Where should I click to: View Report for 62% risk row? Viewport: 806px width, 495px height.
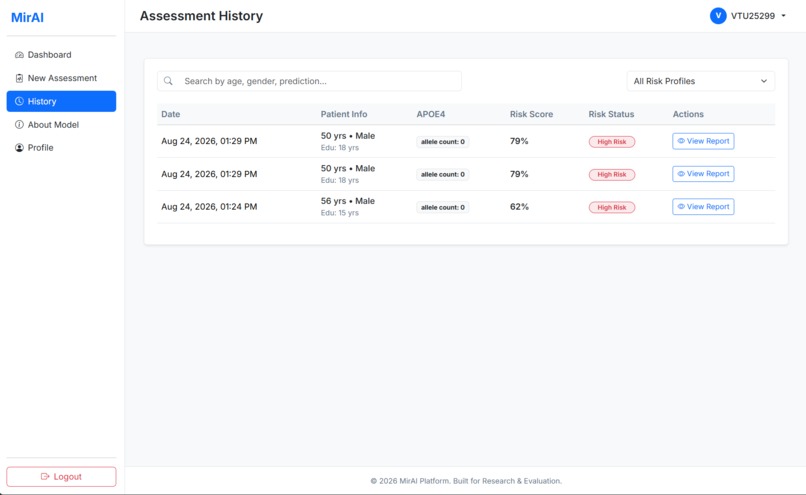click(703, 207)
